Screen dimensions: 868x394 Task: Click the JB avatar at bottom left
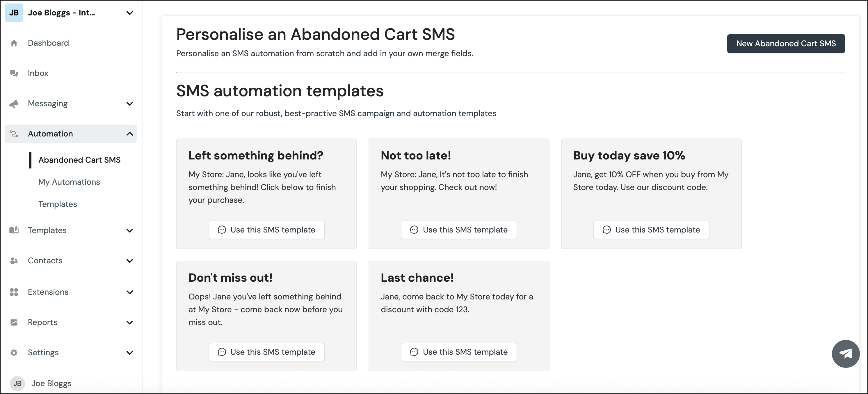click(x=17, y=383)
